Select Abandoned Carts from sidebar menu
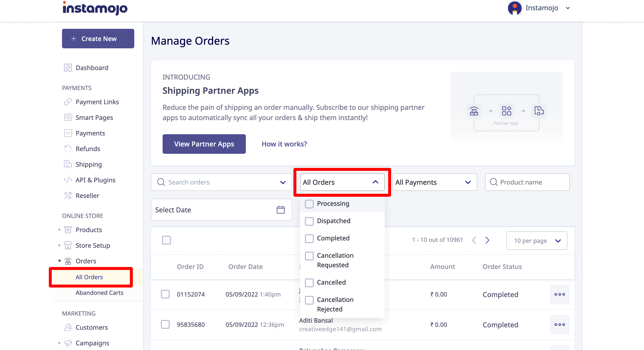The height and width of the screenshot is (350, 644). [99, 292]
